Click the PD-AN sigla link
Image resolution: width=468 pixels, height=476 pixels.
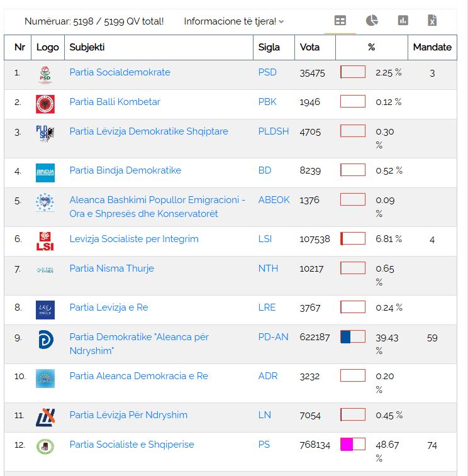tap(274, 337)
